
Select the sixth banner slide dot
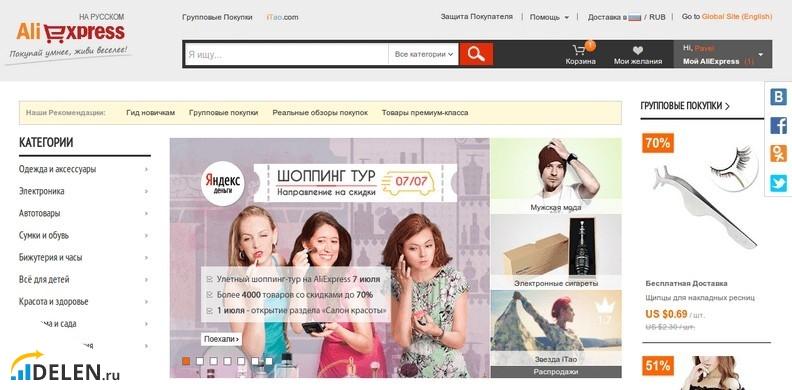point(255,361)
